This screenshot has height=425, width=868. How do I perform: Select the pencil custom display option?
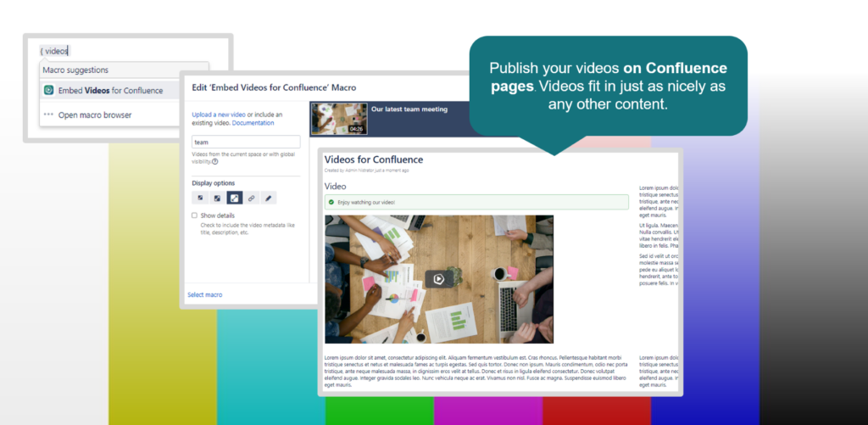(269, 198)
